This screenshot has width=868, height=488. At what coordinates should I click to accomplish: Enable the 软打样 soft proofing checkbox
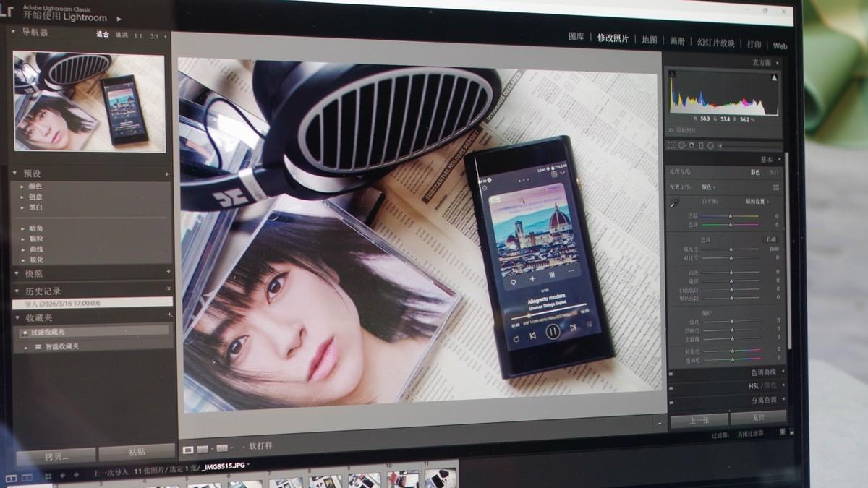tap(243, 446)
